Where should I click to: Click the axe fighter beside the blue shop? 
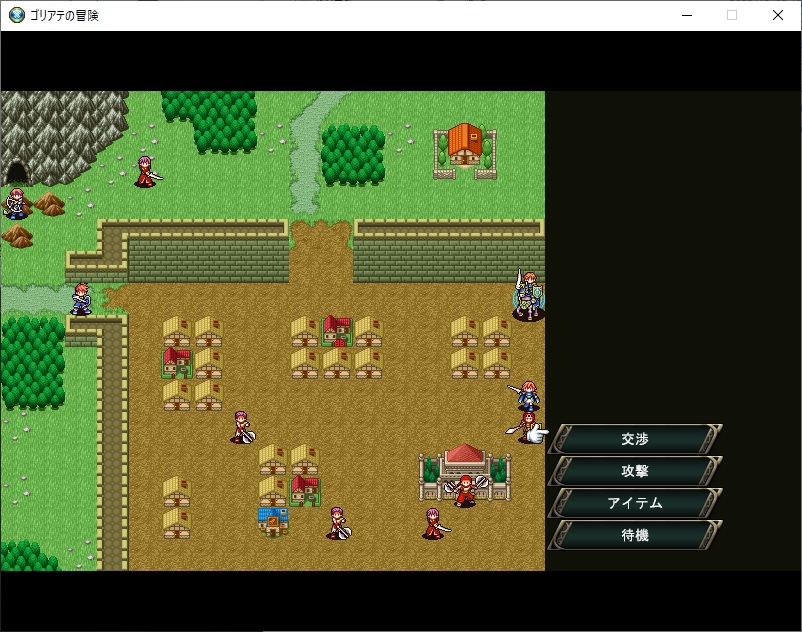(338, 523)
